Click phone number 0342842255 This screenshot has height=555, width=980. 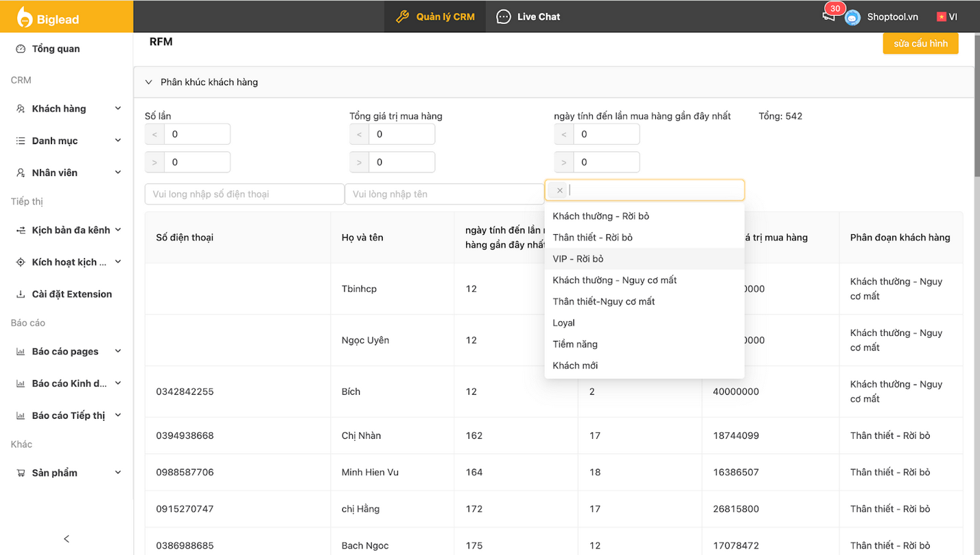click(185, 392)
